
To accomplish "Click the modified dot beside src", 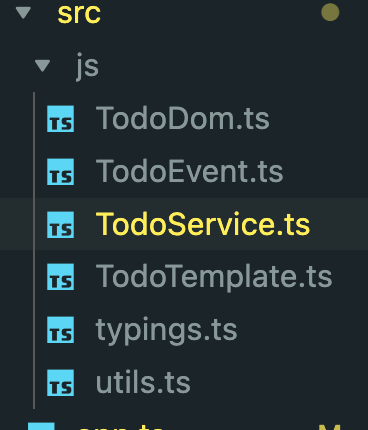I will (x=330, y=12).
